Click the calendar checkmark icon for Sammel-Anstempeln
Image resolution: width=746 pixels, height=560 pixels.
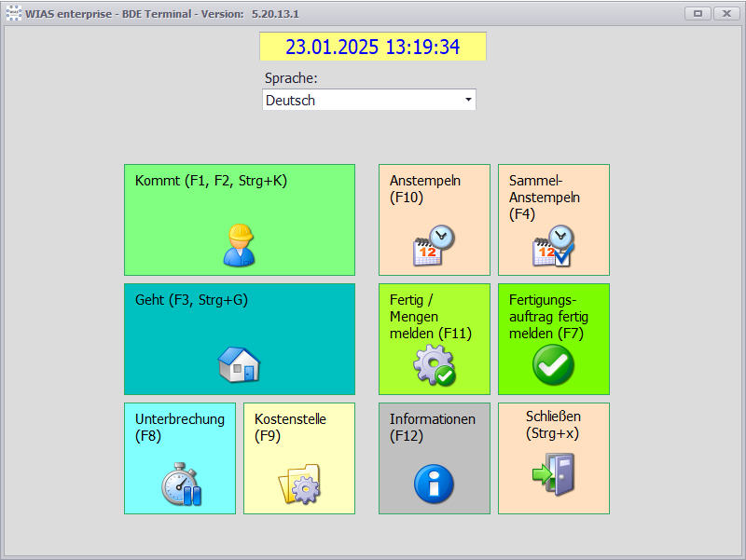553,246
